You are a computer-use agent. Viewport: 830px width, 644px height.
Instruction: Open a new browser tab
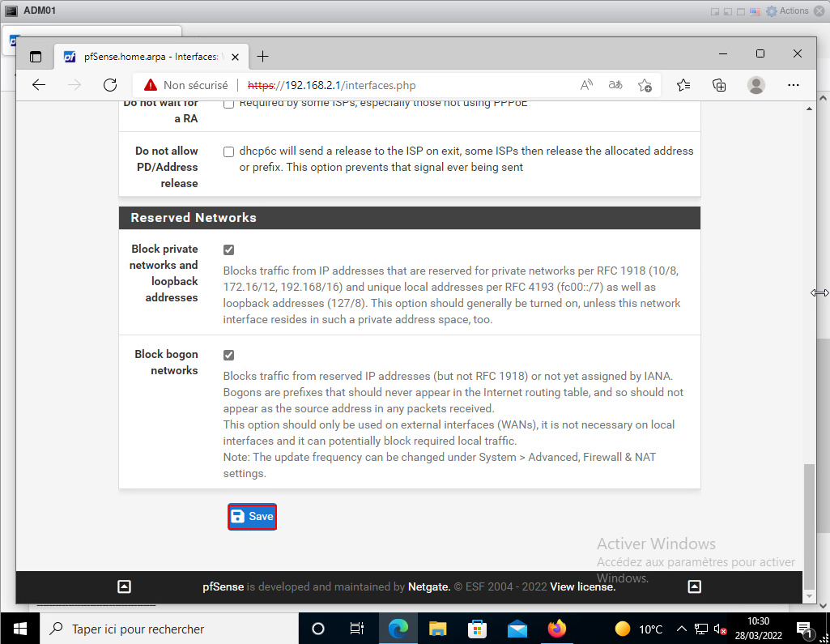click(262, 57)
